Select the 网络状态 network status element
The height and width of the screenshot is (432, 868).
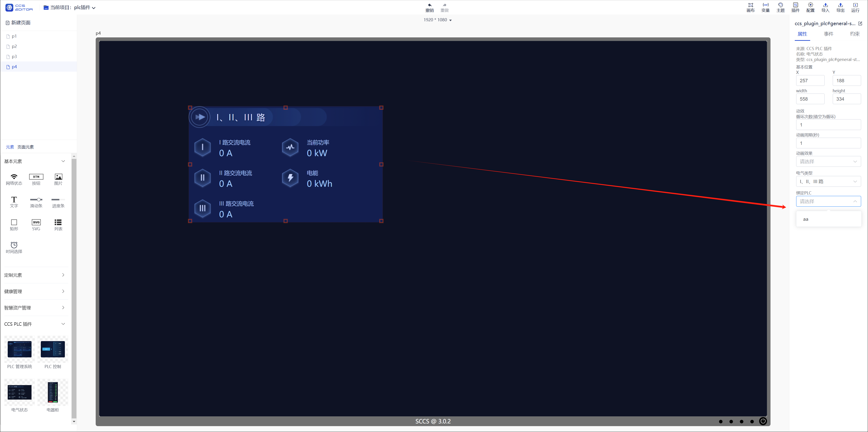[x=14, y=180]
